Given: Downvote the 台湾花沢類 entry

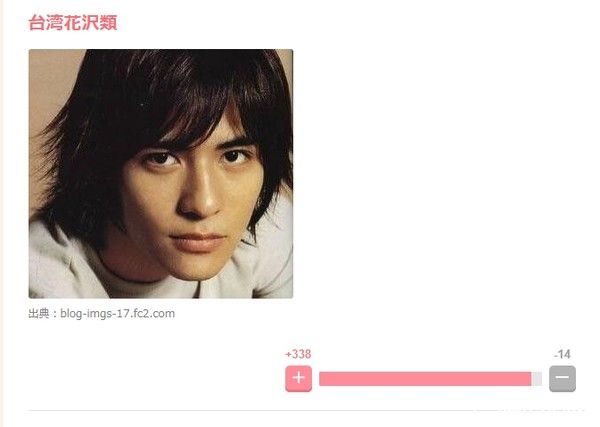Looking at the screenshot, I should pyautogui.click(x=562, y=378).
